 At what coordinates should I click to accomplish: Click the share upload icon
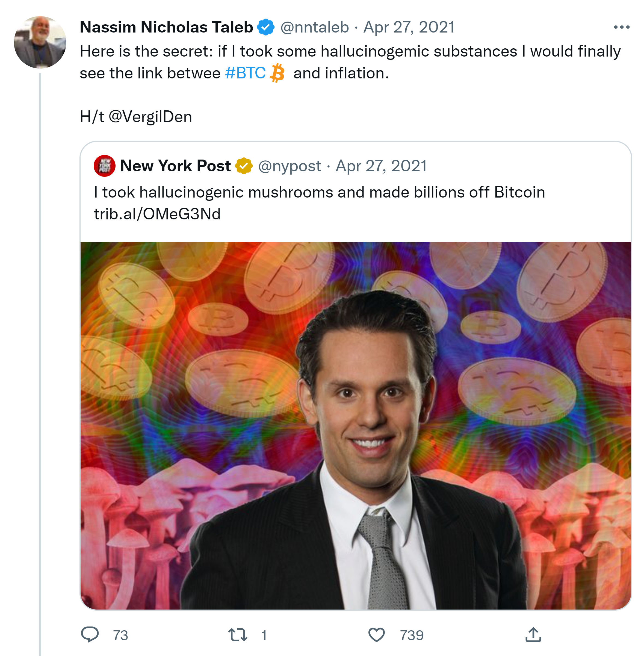pyautogui.click(x=533, y=635)
